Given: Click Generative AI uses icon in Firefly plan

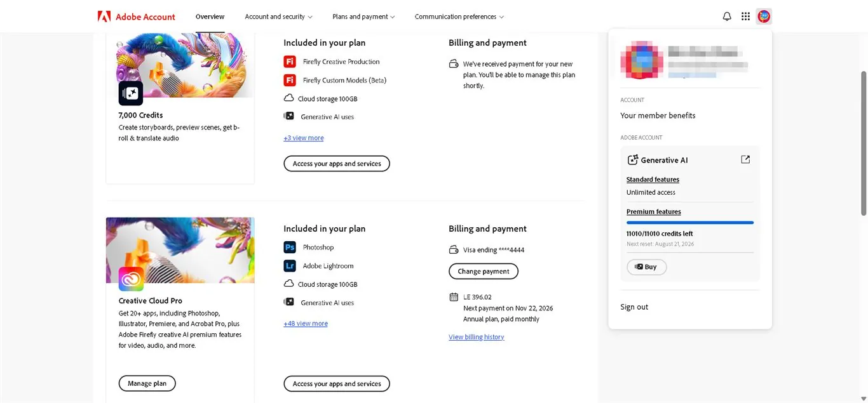Looking at the screenshot, I should click(289, 116).
